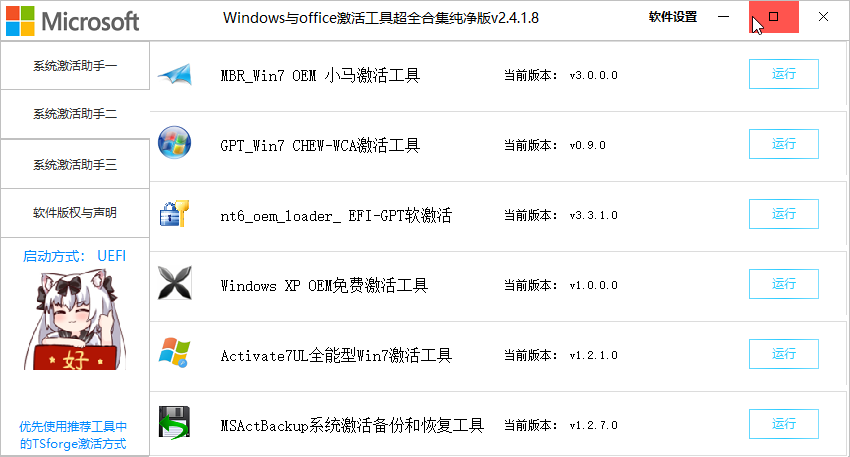Image resolution: width=850 pixels, height=457 pixels.
Task: Open the 系统激活助手一 tab
Action: click(x=75, y=66)
